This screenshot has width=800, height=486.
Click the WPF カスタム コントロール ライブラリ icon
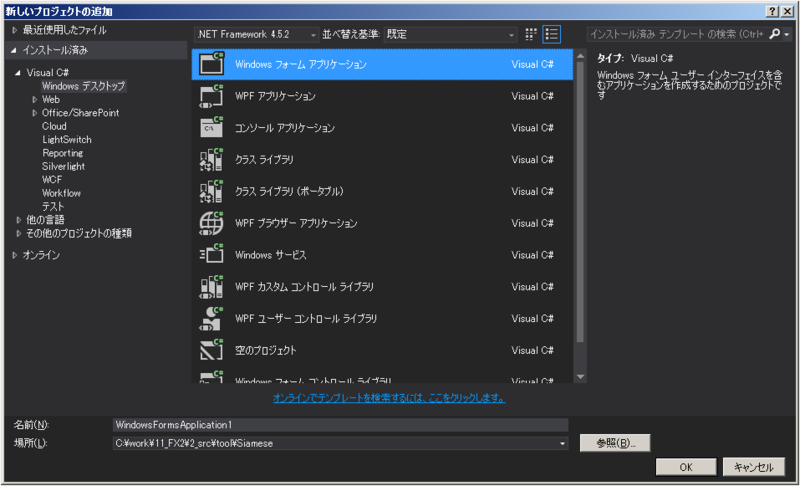click(x=211, y=287)
